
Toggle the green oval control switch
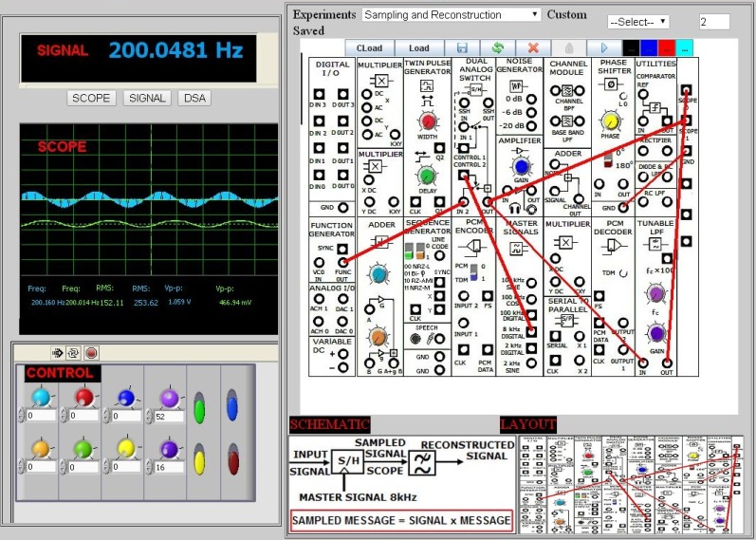pos(199,411)
